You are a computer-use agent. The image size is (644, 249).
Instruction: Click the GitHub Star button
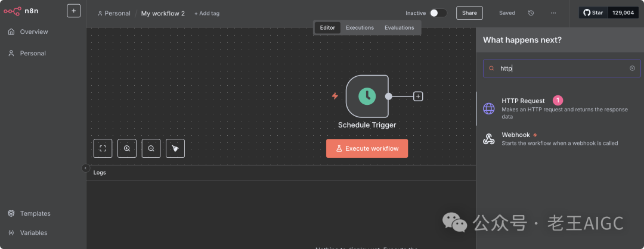593,13
